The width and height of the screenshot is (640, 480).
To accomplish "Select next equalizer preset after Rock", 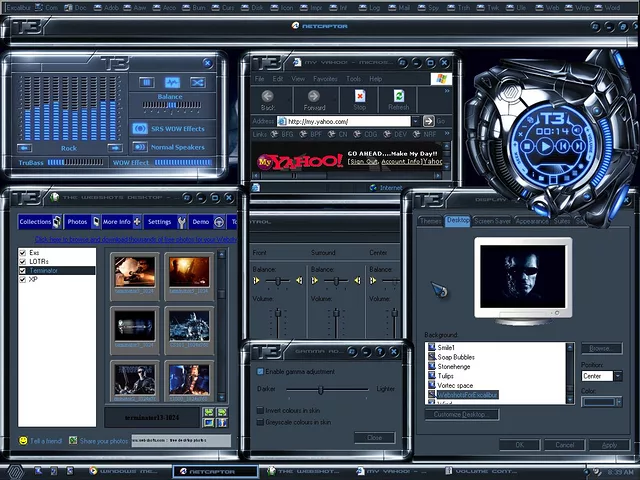I will pyautogui.click(x=111, y=148).
